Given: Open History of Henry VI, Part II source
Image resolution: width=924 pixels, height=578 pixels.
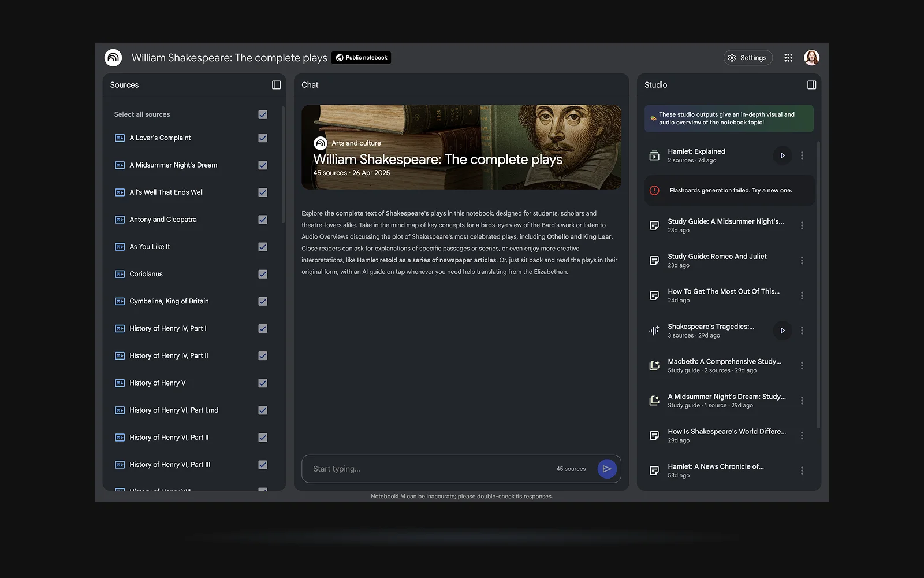Looking at the screenshot, I should point(169,438).
